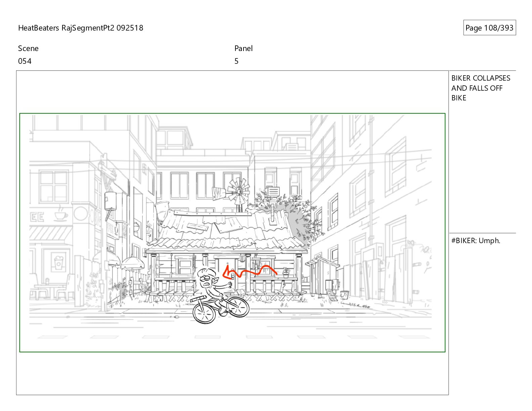Click the scene number 054
This screenshot has height=411, width=532.
tap(25, 61)
